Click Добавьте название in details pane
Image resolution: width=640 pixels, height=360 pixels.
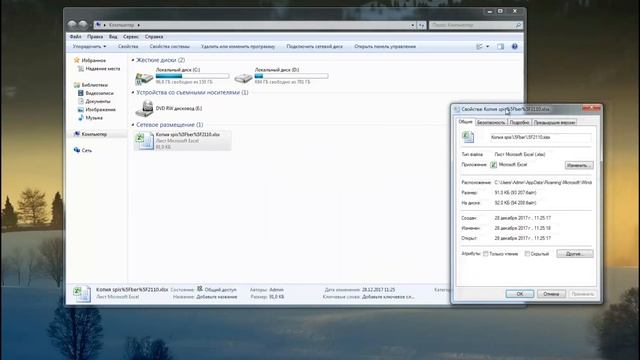[x=217, y=297]
